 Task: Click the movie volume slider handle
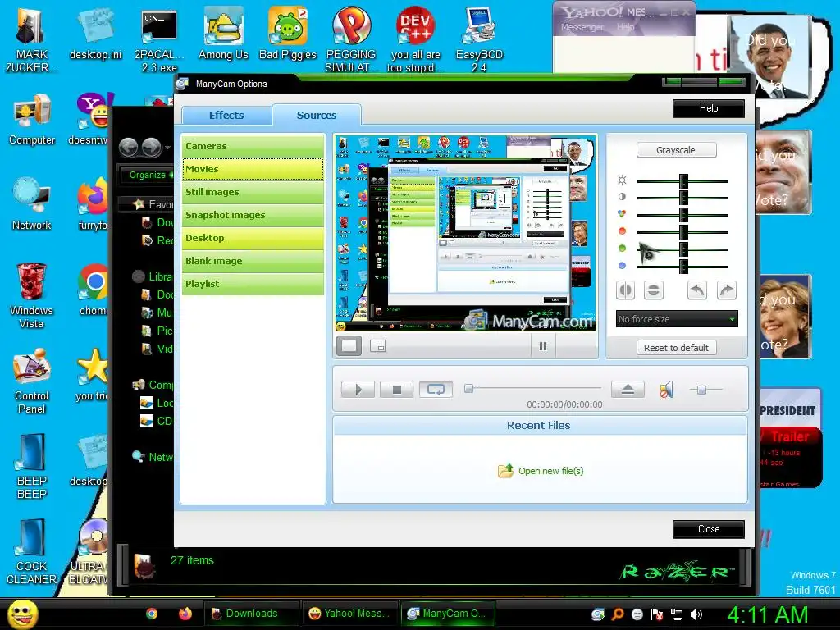[701, 390]
